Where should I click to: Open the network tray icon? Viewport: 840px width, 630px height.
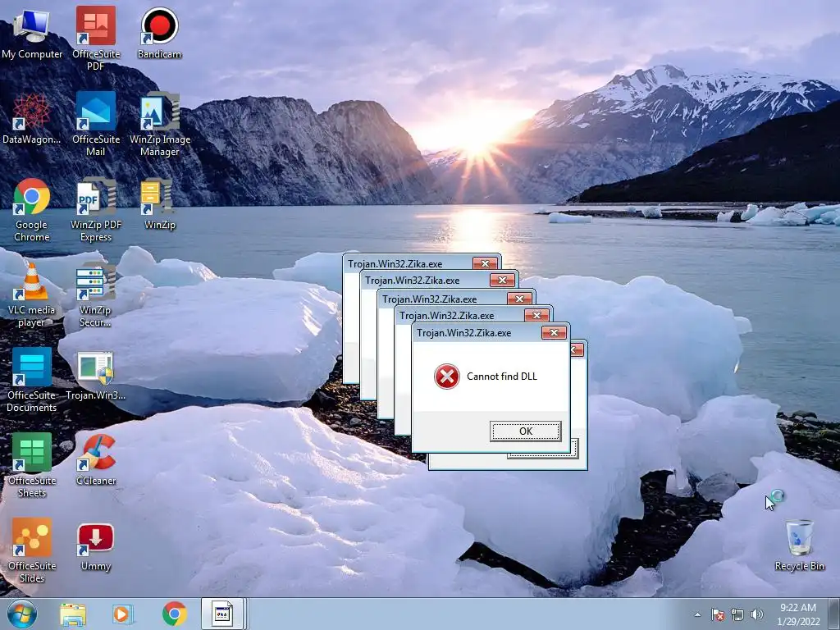pos(737,614)
